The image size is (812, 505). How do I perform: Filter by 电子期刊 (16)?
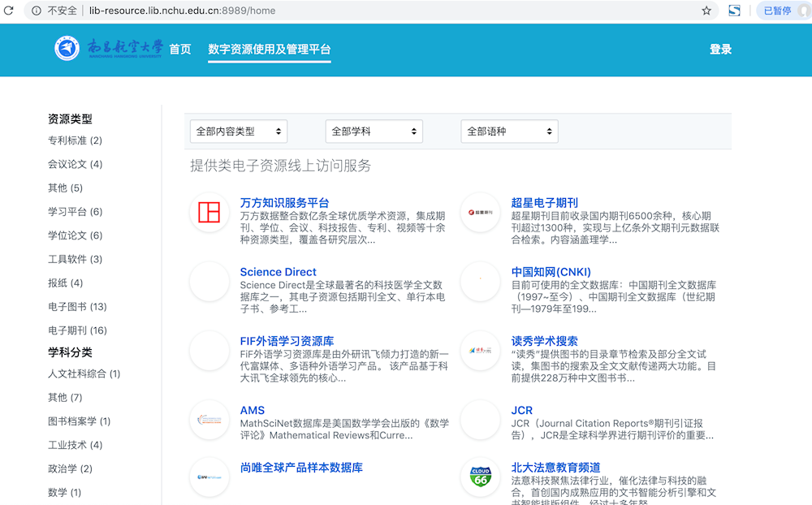point(77,330)
